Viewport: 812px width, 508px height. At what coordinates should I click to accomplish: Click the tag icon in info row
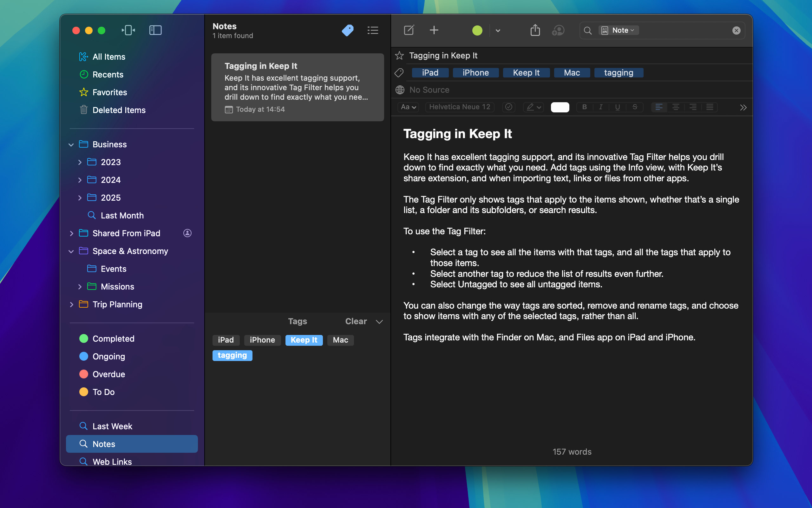(x=399, y=73)
